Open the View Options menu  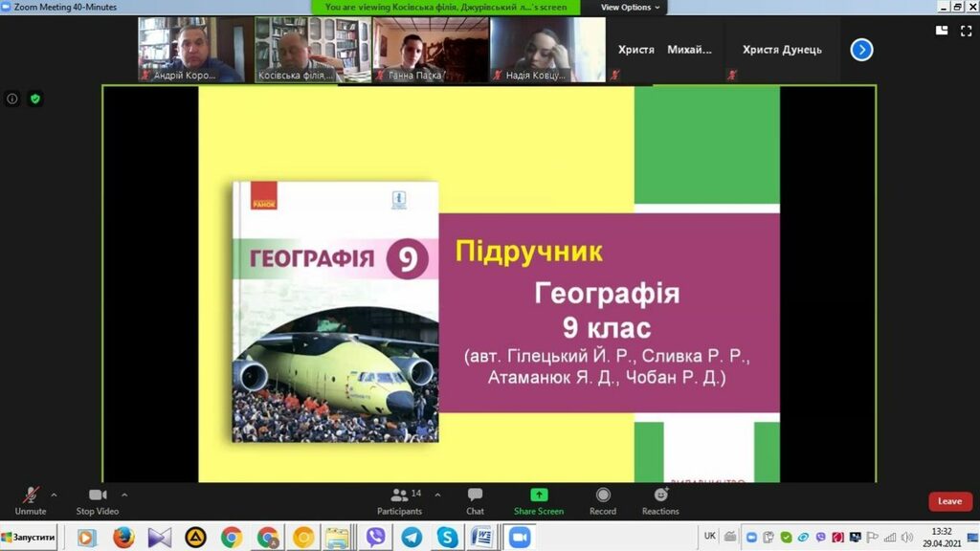click(x=630, y=7)
